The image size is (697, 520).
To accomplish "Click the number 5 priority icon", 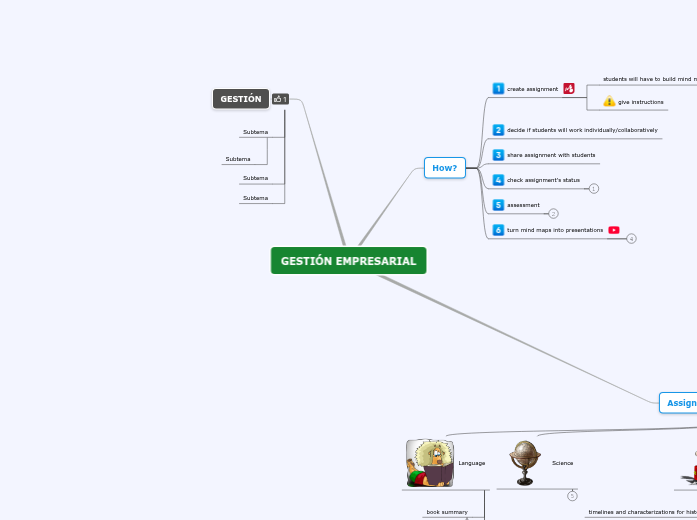I will click(x=498, y=205).
